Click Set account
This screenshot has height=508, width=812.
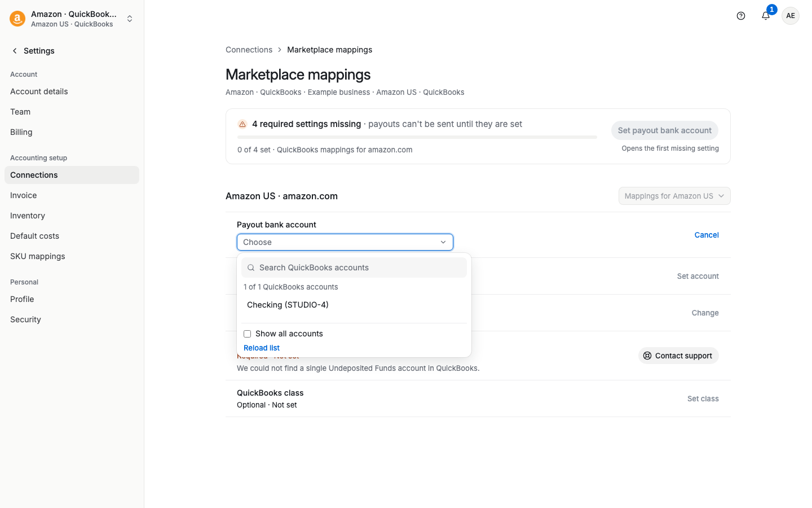tap(698, 276)
